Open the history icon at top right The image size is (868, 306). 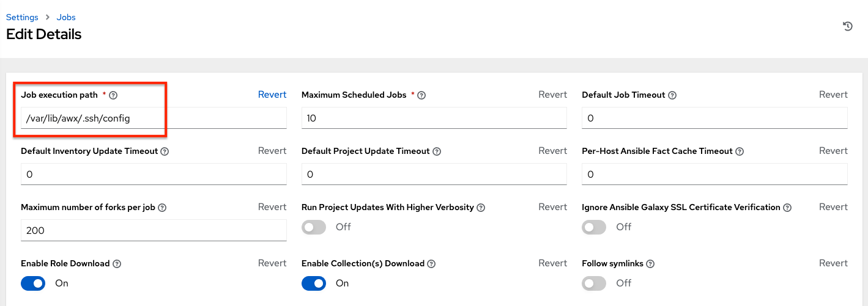click(x=847, y=26)
